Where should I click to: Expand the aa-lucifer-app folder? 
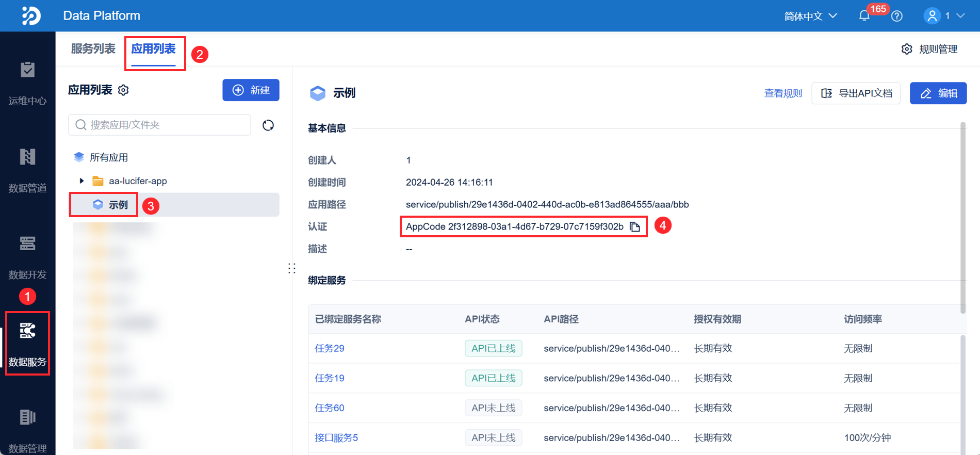(x=81, y=181)
